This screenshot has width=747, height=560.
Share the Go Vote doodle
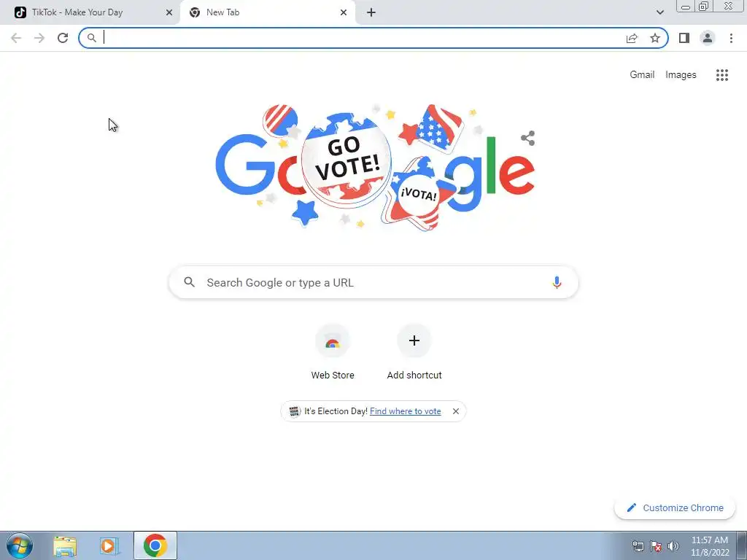click(528, 138)
